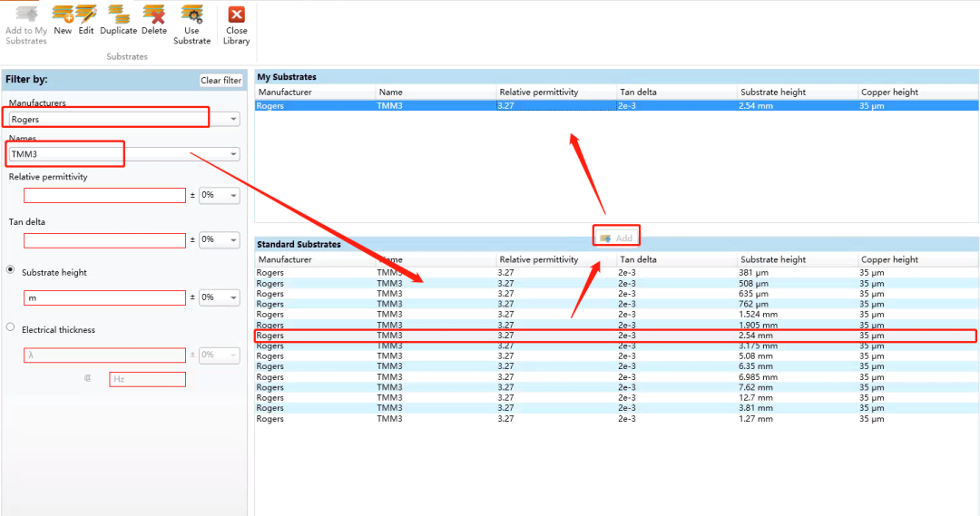The width and height of the screenshot is (980, 516).
Task: Sort My Substrates by Tan delta
Action: pos(677,92)
